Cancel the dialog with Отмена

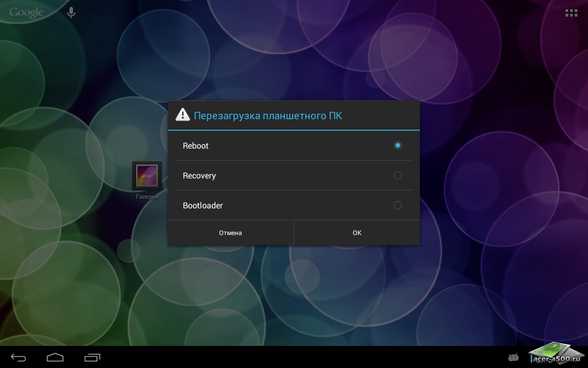231,233
